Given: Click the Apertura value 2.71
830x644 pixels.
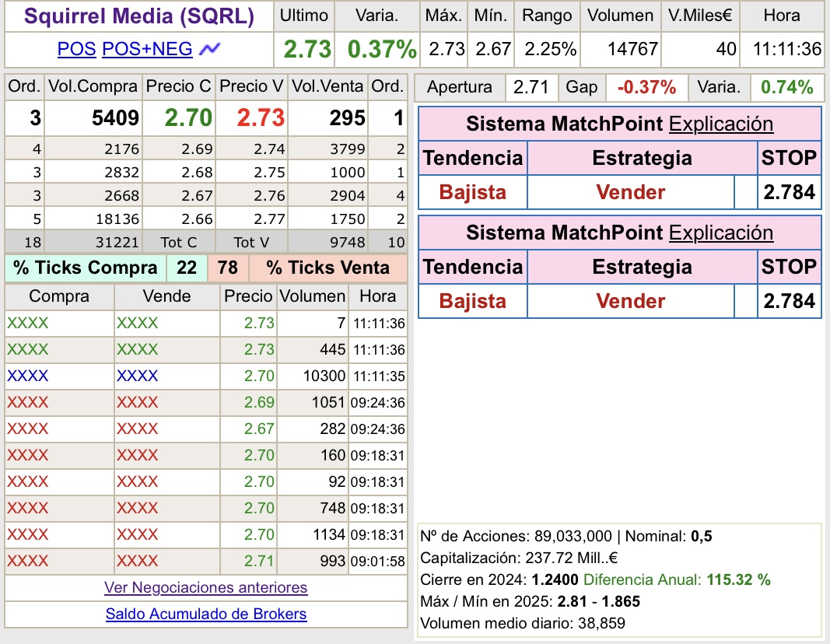Looking at the screenshot, I should tap(531, 87).
